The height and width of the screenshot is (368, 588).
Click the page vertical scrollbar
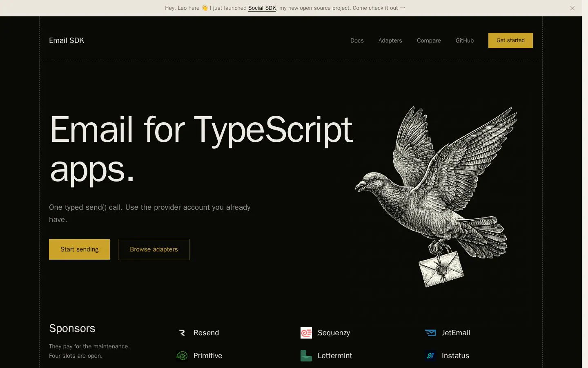coord(585,184)
